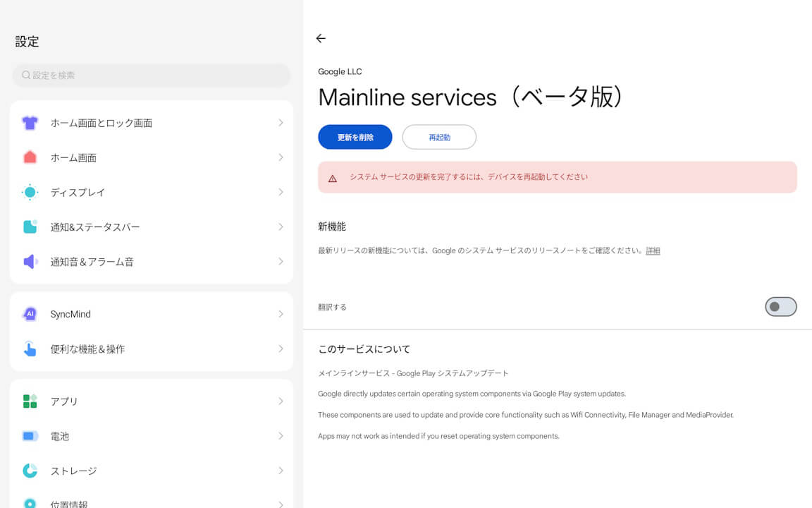Click the Mainline services（ベータ版）title
This screenshot has height=508, width=812.
coord(471,97)
